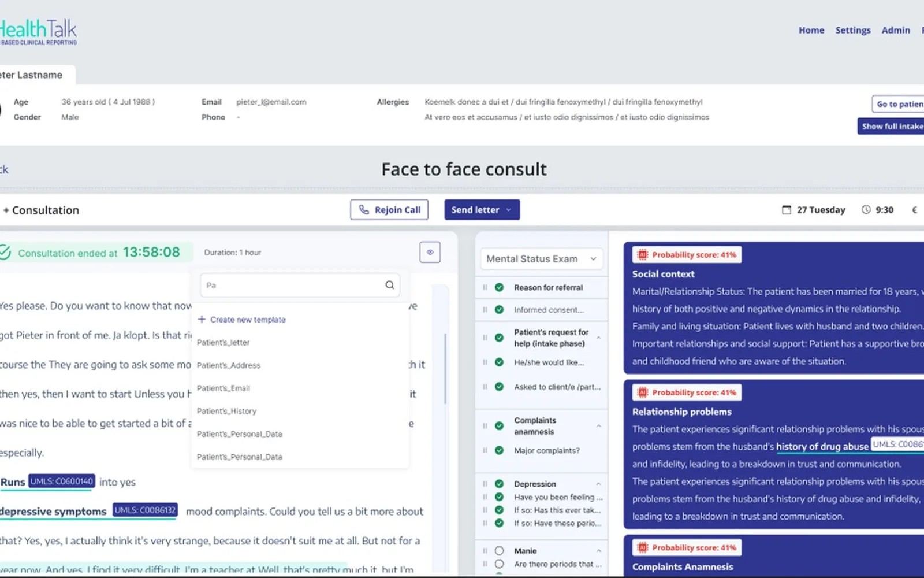Collapse the Depression section chevron
Image resolution: width=924 pixels, height=578 pixels.
[598, 484]
